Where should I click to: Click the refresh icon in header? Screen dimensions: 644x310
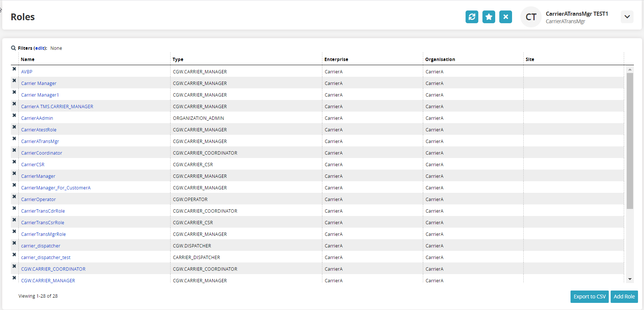(472, 17)
